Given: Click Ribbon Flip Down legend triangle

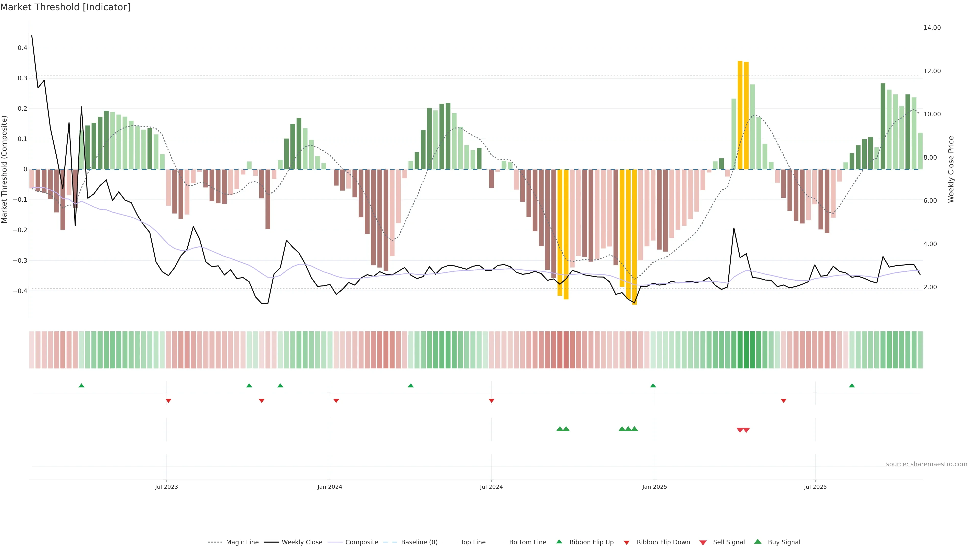Looking at the screenshot, I should point(627,543).
